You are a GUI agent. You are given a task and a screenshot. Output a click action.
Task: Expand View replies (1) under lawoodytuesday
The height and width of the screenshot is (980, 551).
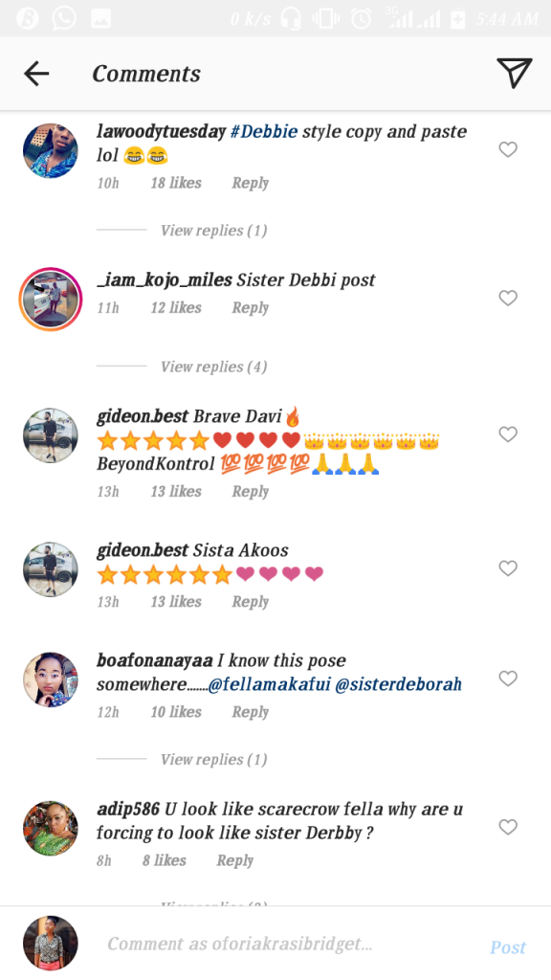213,231
